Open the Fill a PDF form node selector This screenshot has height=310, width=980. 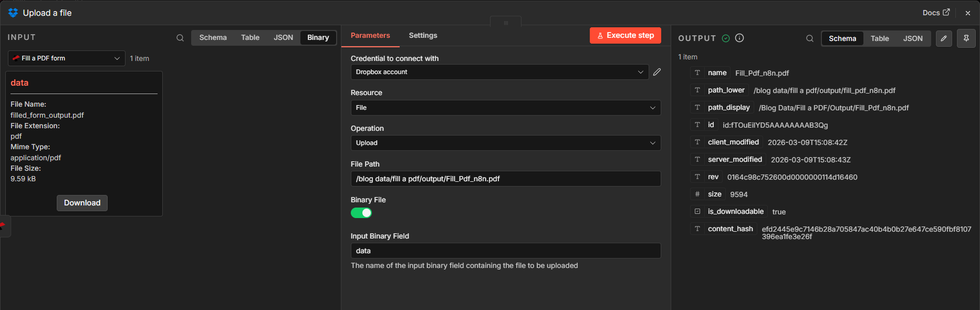[67, 58]
